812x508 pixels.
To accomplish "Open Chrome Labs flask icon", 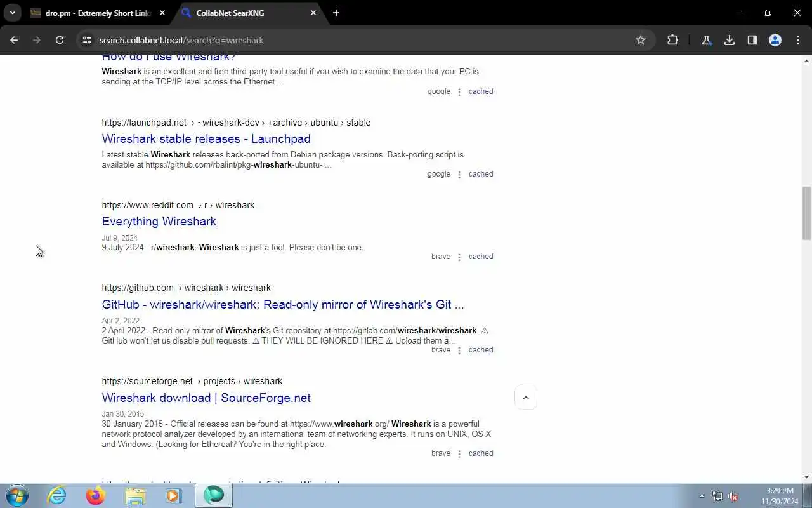I will tap(706, 40).
